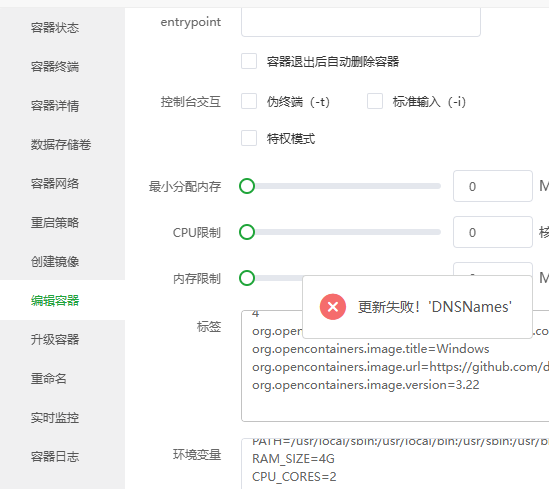Click the RAM_SIZE=4G environment variable line
Screen dimensions: 549x489
(293, 459)
